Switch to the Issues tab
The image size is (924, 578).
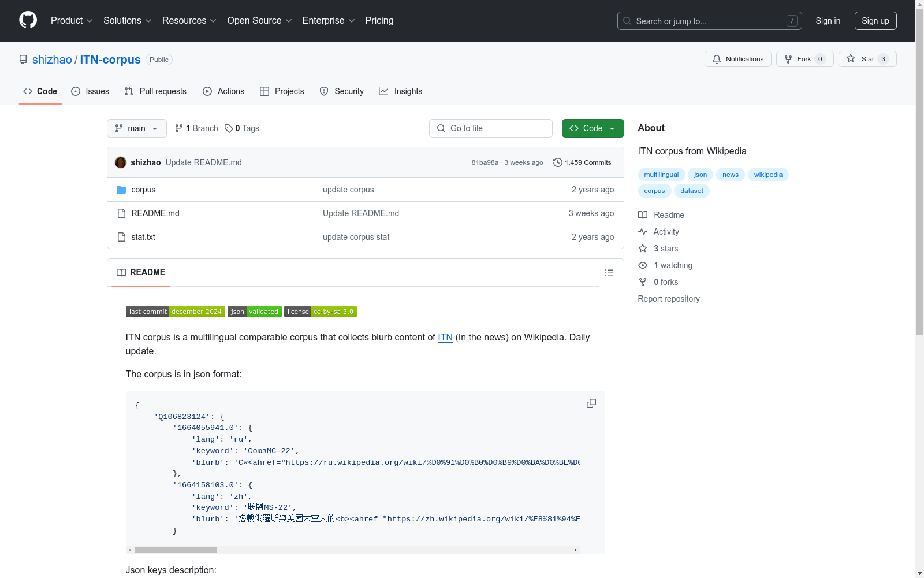pos(90,91)
